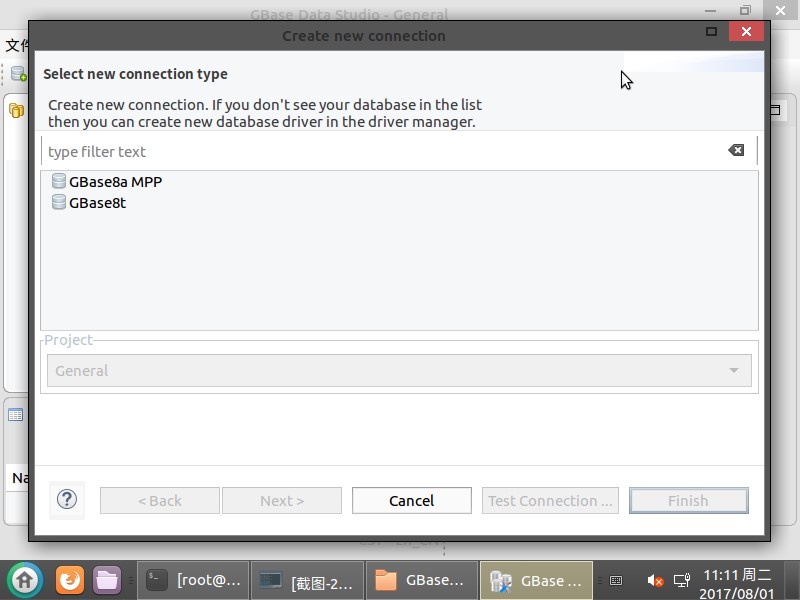This screenshot has width=800, height=600.
Task: Click table icon in main window lower panel
Action: tap(15, 415)
